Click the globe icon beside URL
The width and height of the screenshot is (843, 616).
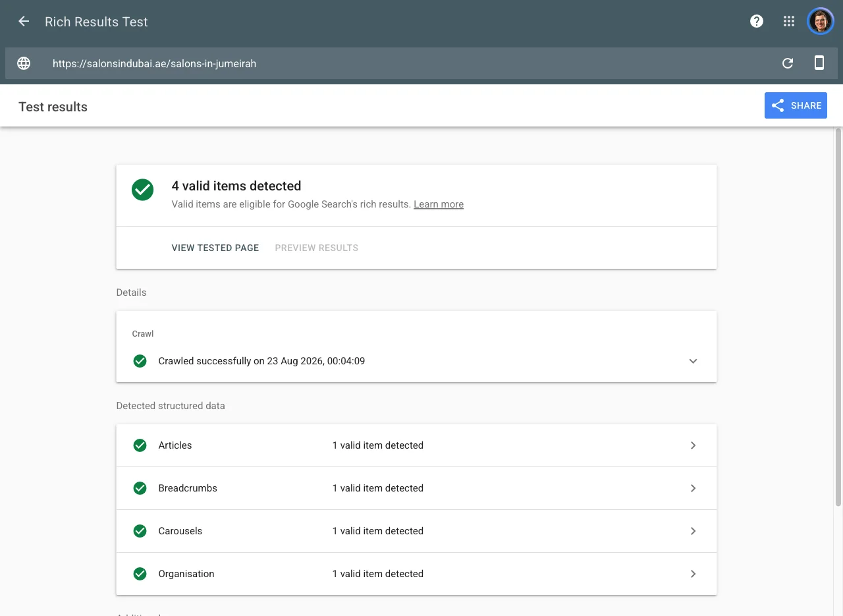pos(24,63)
